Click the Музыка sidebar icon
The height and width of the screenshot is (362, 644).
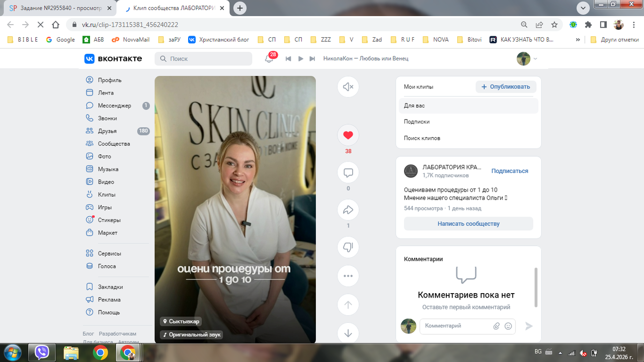[x=90, y=169]
